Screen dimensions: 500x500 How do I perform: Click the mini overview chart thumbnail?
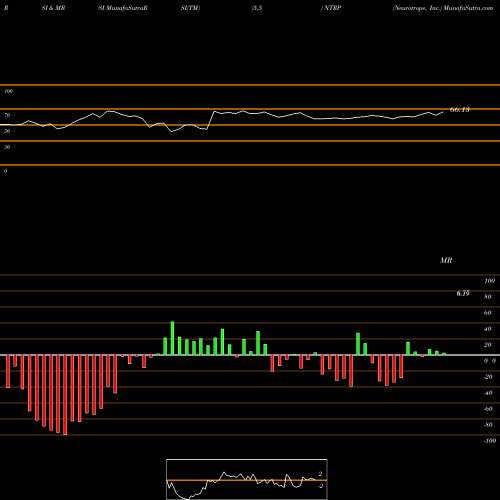pyautogui.click(x=247, y=479)
